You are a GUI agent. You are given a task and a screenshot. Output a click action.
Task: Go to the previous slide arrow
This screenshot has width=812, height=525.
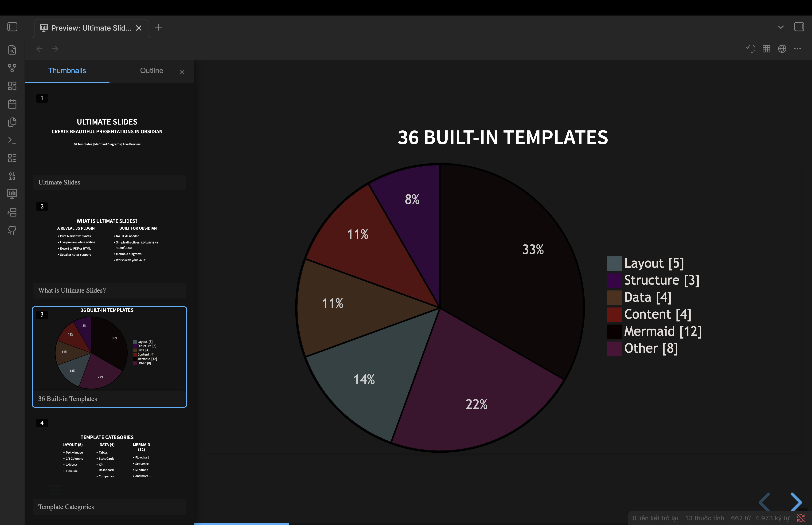[x=765, y=502]
